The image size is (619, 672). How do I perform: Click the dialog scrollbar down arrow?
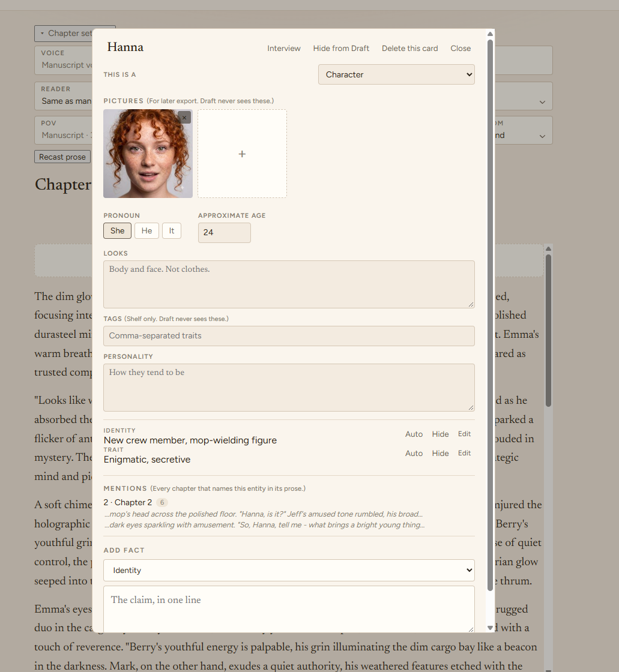point(491,628)
